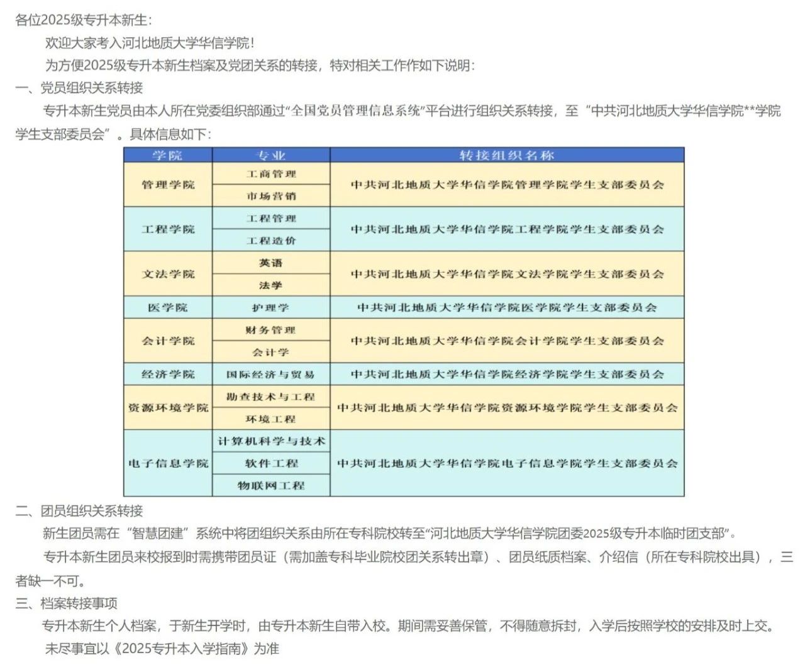Select the 物联网工程 major cell
Viewport: 805px width, 672px height.
271,485
